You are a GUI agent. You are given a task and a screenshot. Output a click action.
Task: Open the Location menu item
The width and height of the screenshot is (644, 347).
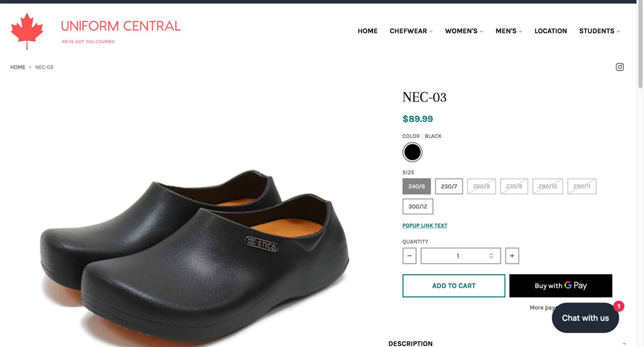tap(551, 31)
